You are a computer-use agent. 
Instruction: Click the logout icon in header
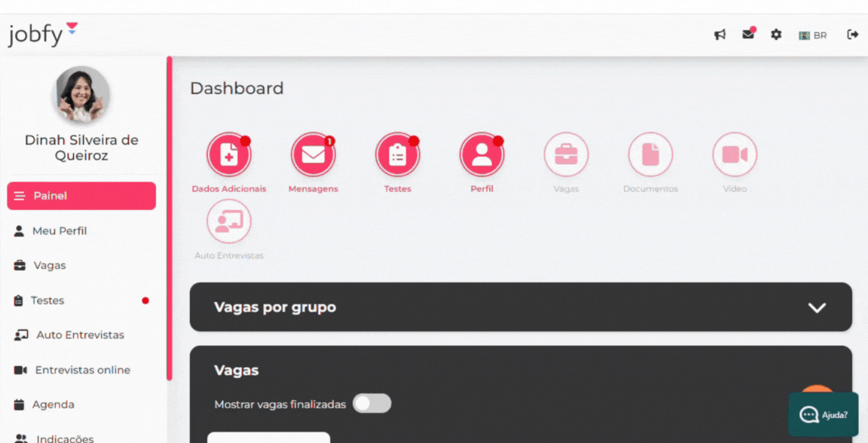(852, 35)
